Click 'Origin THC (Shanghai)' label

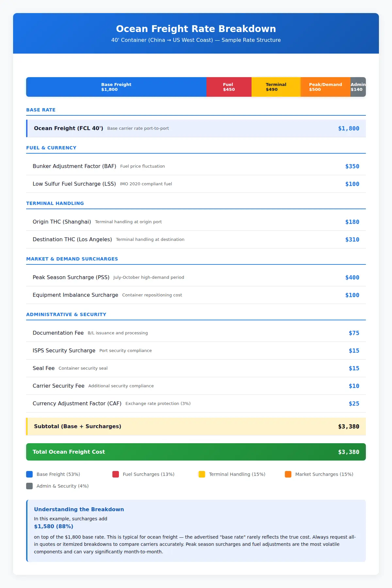click(62, 222)
